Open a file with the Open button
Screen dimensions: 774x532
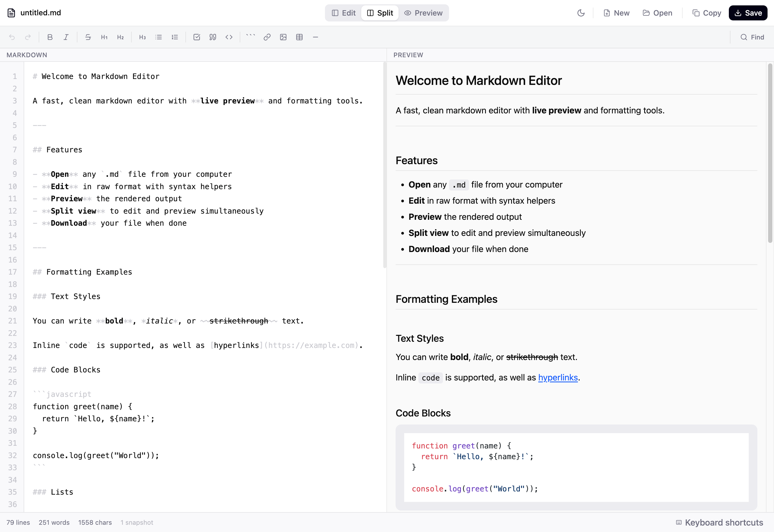point(657,13)
